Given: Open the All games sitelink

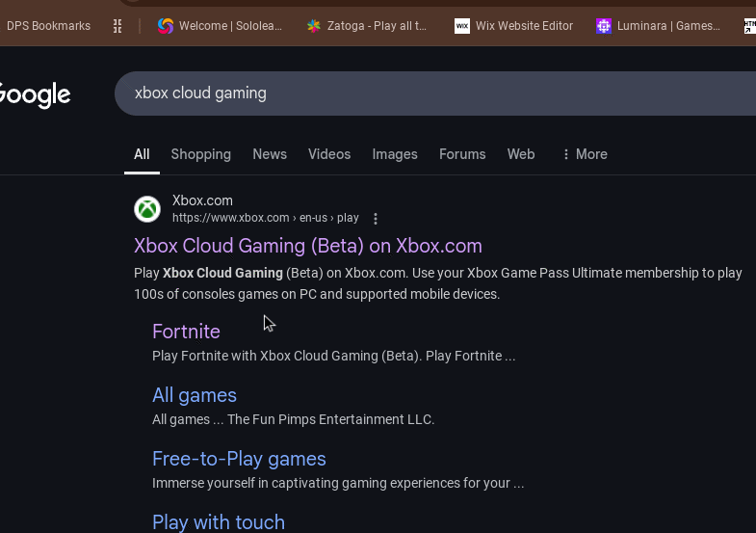Looking at the screenshot, I should (195, 395).
